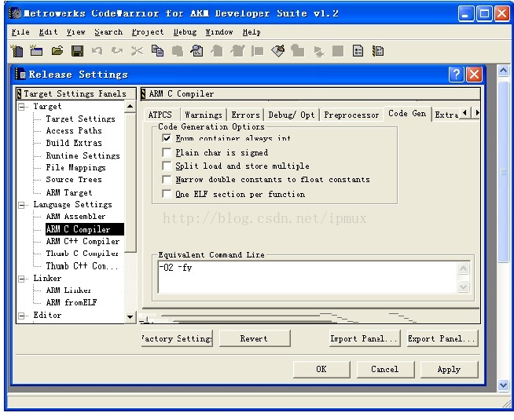Viewport: 514px width, 420px height.
Task: Click the Save floppy disk icon
Action: (77, 51)
